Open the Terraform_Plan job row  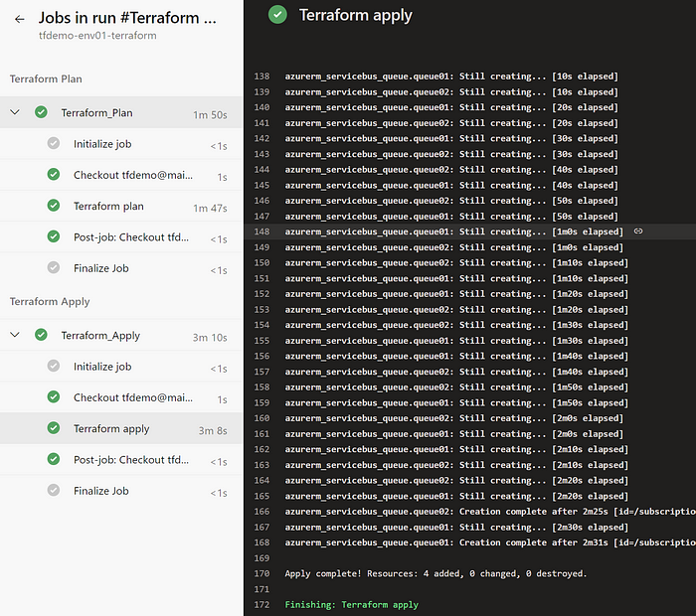(x=121, y=112)
